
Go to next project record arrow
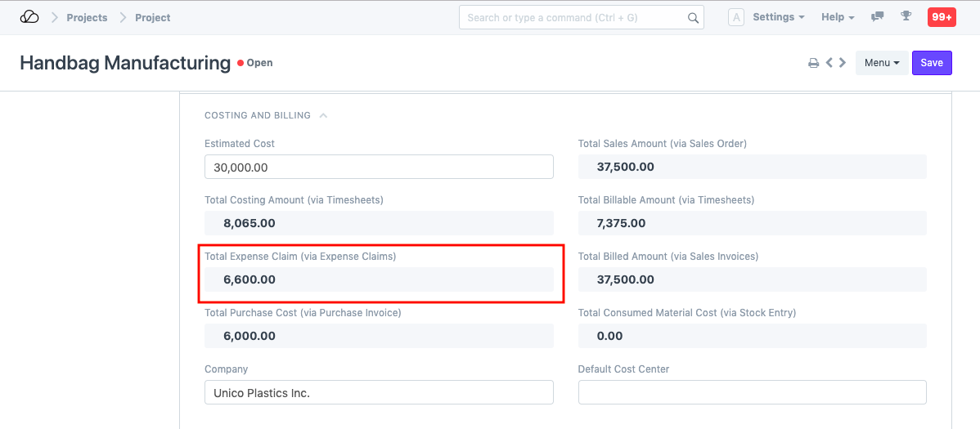pos(843,63)
